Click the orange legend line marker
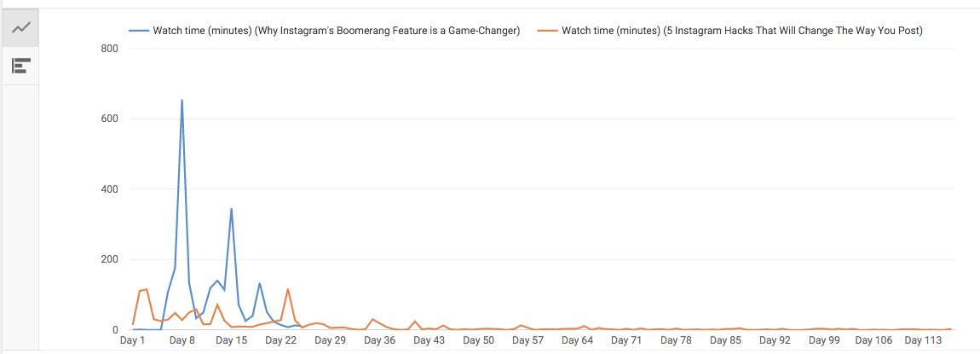 pos(547,31)
